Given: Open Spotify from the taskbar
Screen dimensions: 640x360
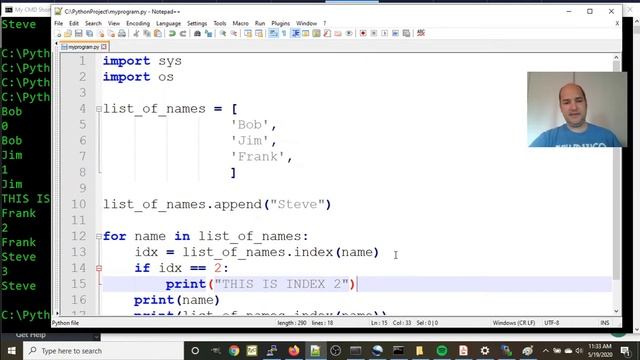Looking at the screenshot, I should pyautogui.click(x=442, y=351).
